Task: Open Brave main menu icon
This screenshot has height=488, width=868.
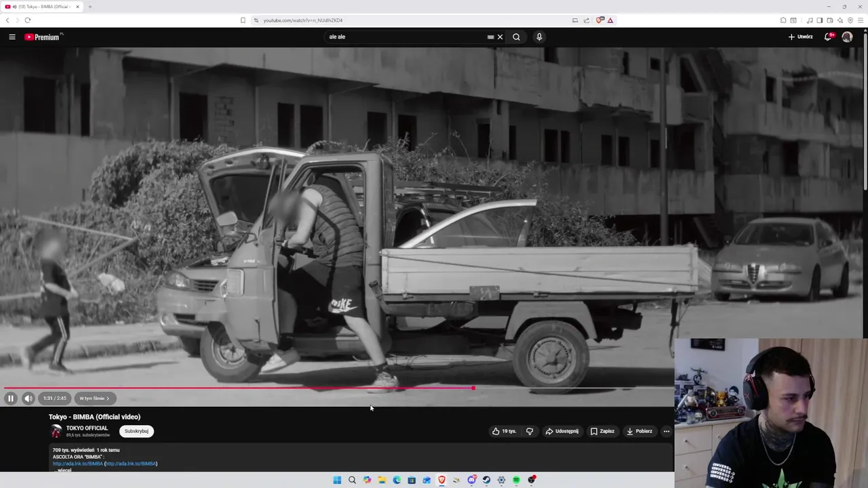Action: (x=861, y=20)
